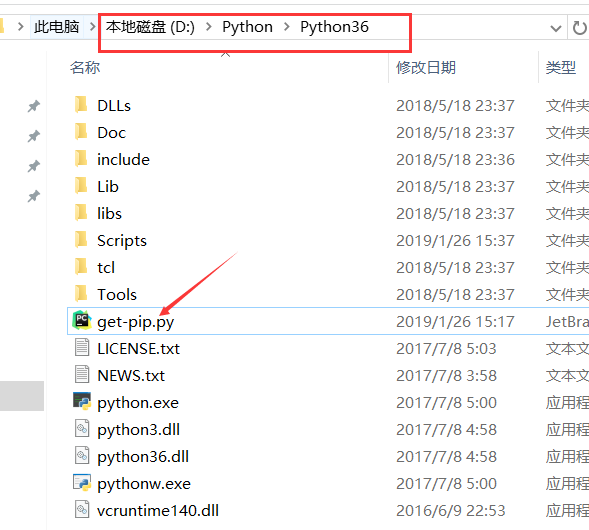Click the 2017/7/8 3:58 date of NEWS.txt
The width and height of the screenshot is (589, 530).
coord(446,376)
